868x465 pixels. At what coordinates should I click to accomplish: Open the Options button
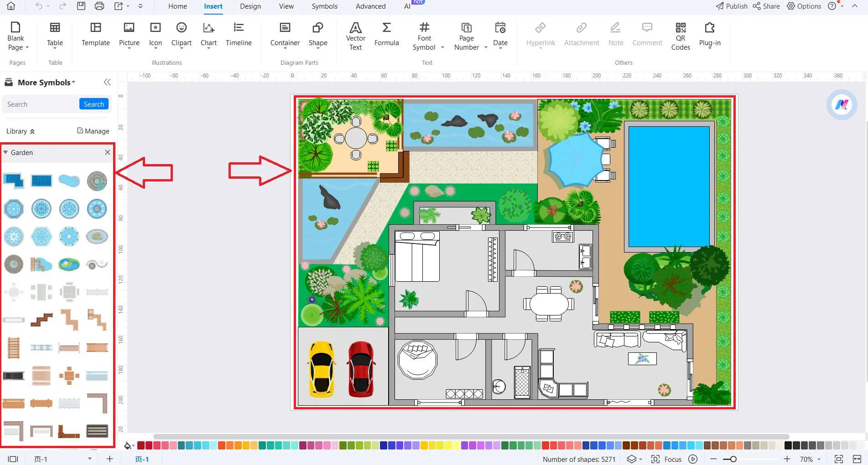pos(804,6)
